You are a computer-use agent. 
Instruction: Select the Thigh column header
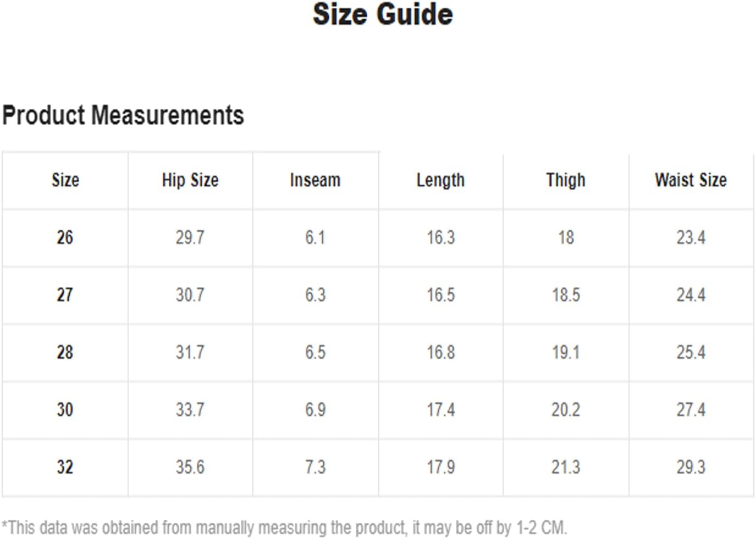[566, 180]
